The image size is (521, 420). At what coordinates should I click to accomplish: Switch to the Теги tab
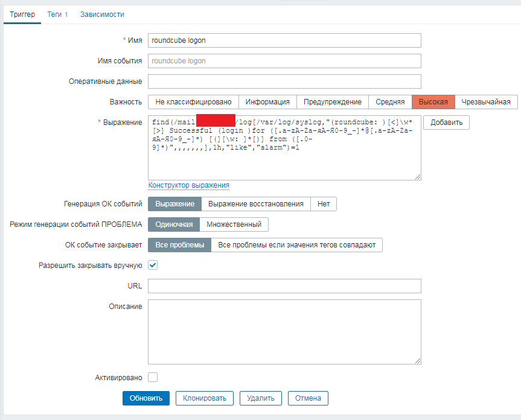click(x=57, y=14)
